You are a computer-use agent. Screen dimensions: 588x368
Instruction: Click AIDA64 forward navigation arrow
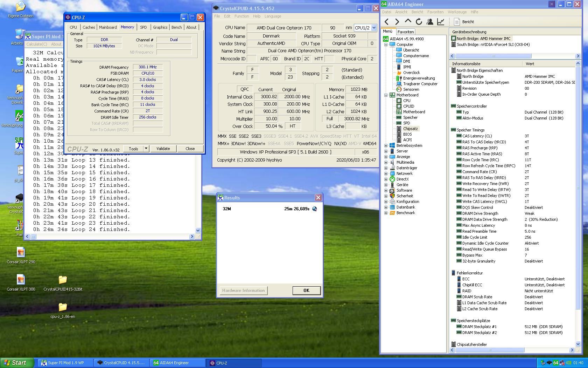click(397, 22)
